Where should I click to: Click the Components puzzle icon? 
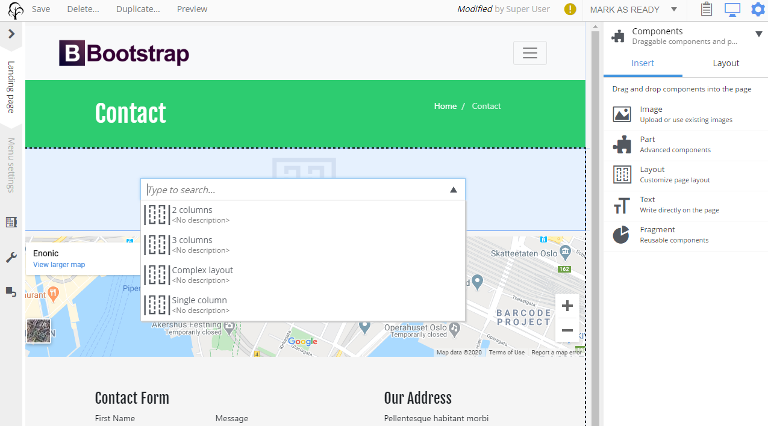point(618,36)
